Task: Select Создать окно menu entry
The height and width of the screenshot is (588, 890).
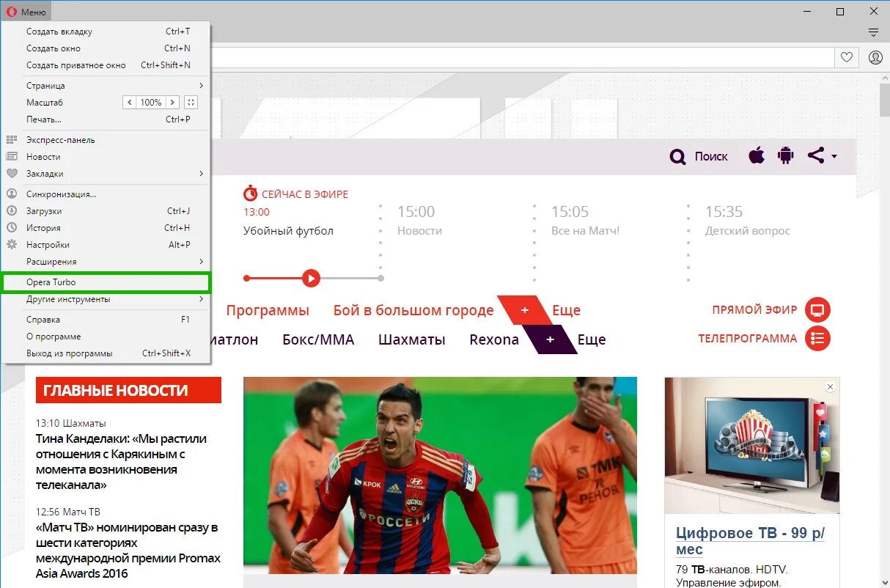Action: coord(106,48)
